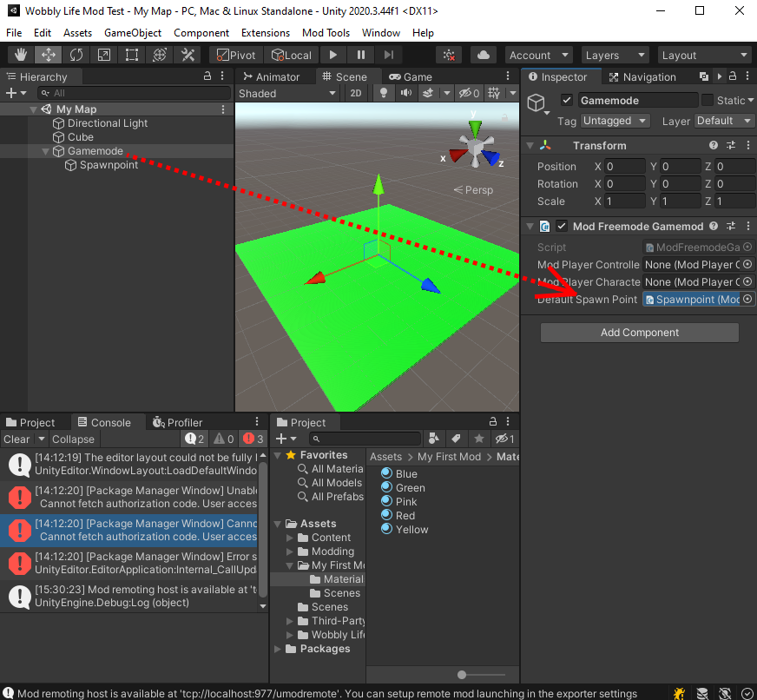Open the GameObject menu
The height and width of the screenshot is (700, 757).
click(133, 33)
